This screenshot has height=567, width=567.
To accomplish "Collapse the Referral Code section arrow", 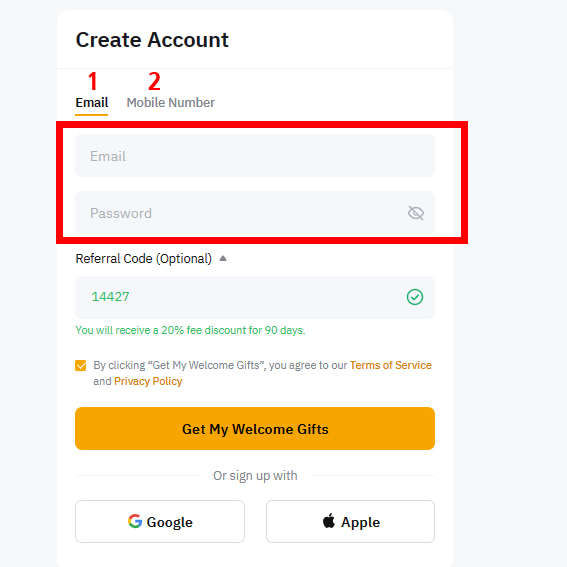I will click(x=223, y=258).
